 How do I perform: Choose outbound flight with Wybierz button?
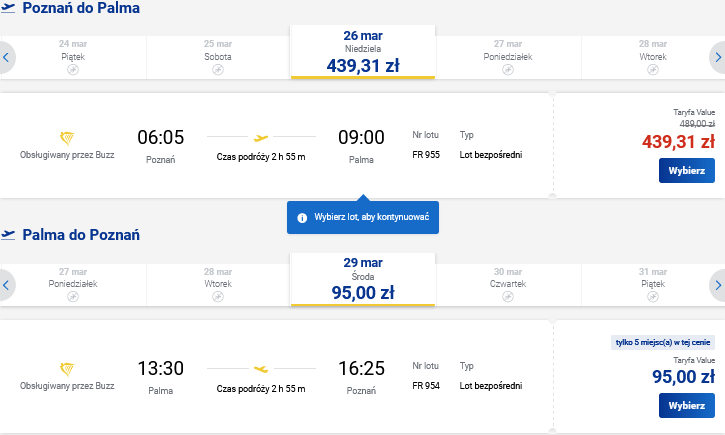[x=687, y=171]
